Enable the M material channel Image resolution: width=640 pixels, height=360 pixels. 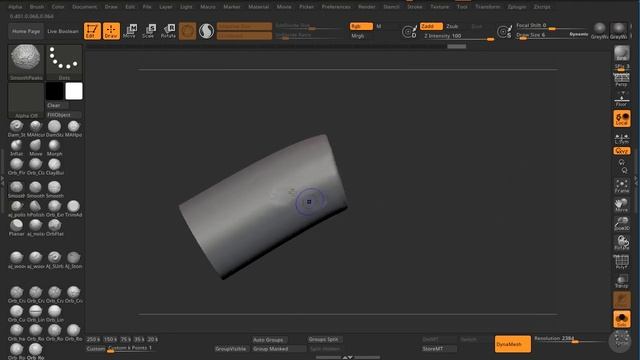pyautogui.click(x=379, y=26)
